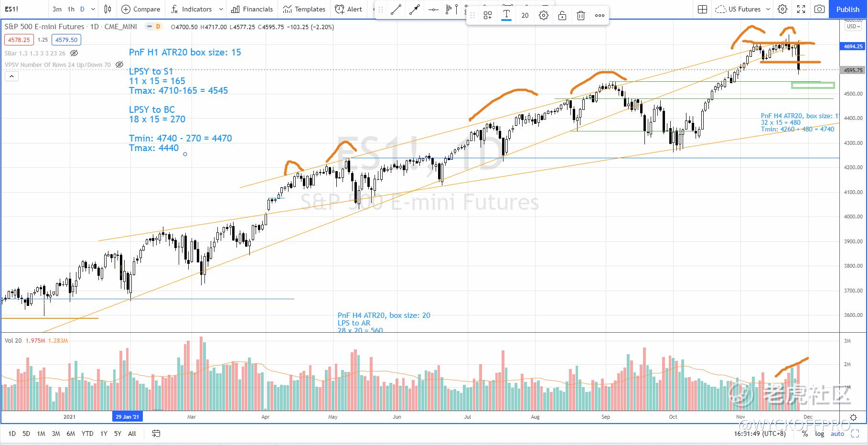
Task: Collapse the indicator legend with arrow
Action: [x=11, y=76]
